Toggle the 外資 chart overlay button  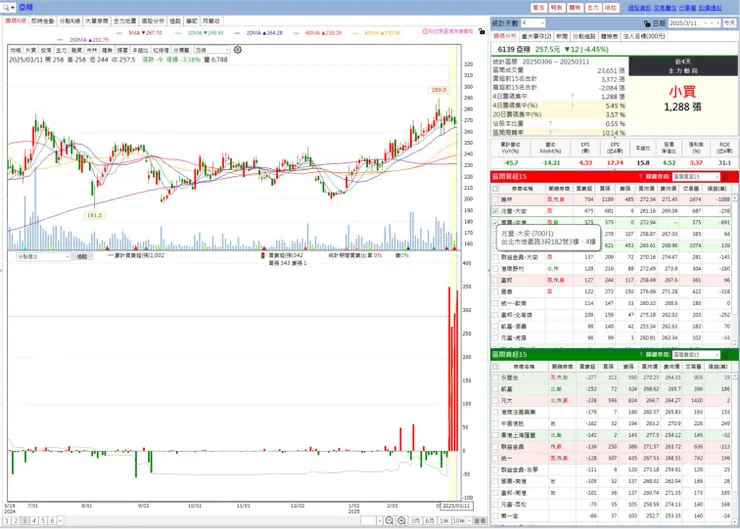pos(31,50)
